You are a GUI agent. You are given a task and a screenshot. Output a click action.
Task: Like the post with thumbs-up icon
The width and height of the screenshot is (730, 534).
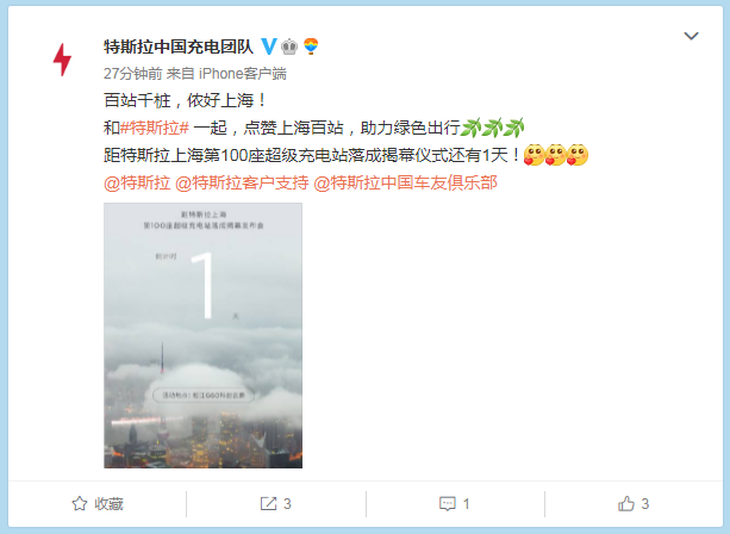point(626,504)
